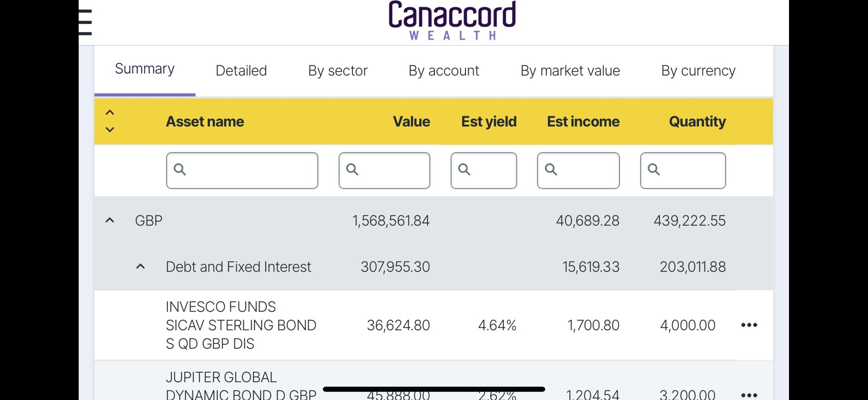
Task: Show the By currency tab
Action: coord(698,71)
